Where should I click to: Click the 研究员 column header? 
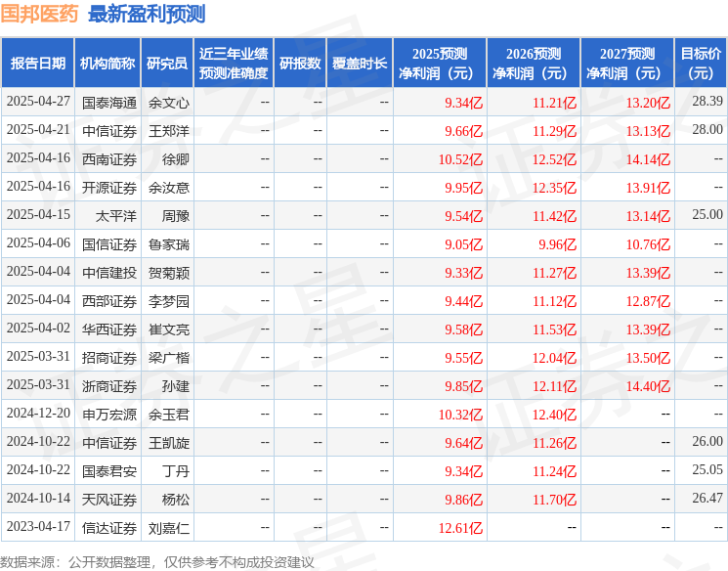coord(167,64)
